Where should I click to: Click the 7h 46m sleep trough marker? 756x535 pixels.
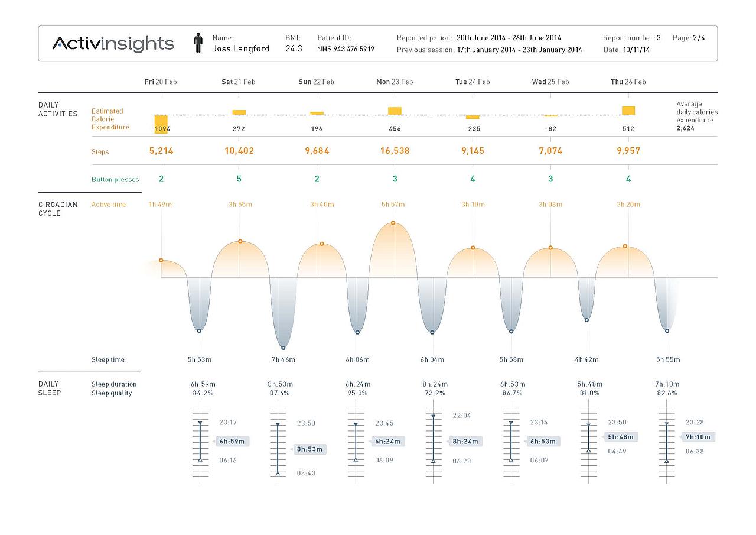click(x=283, y=348)
